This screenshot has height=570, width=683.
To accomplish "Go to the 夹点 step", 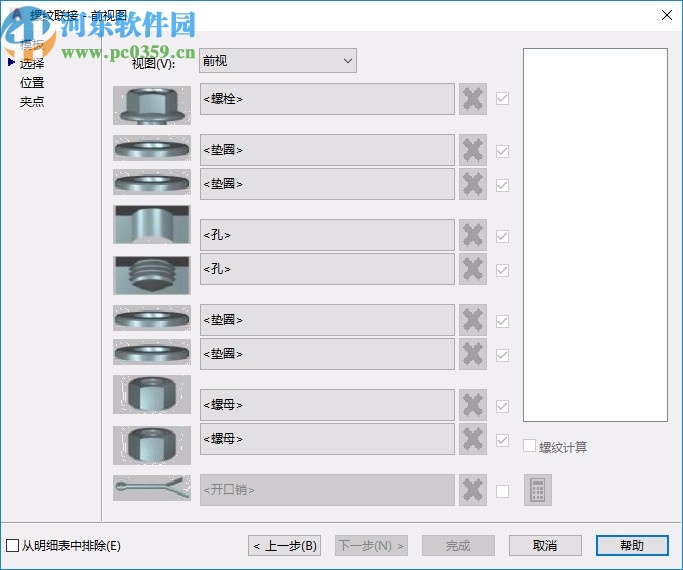I will tap(31, 101).
